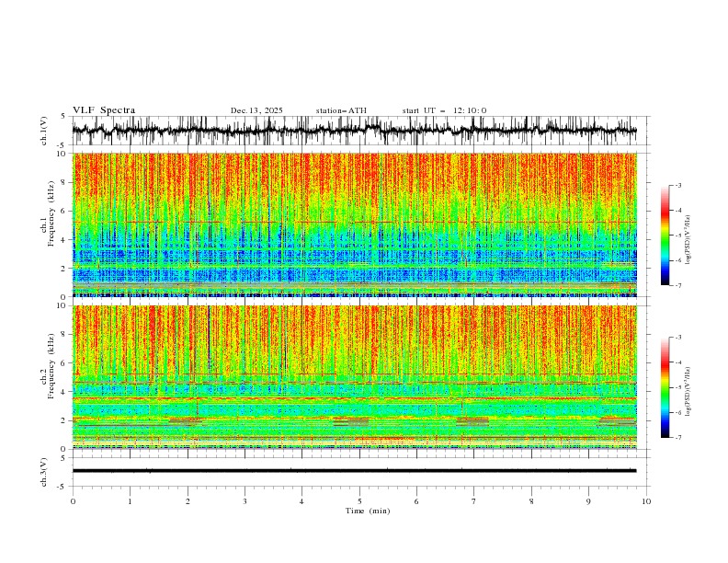Click the ch.2 PSD color bar

click(x=665, y=387)
